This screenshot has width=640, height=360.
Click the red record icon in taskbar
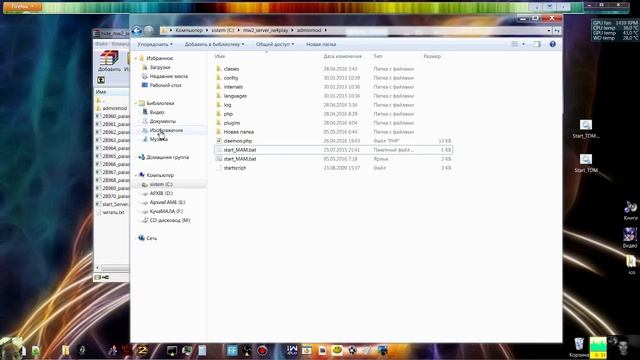[262, 351]
